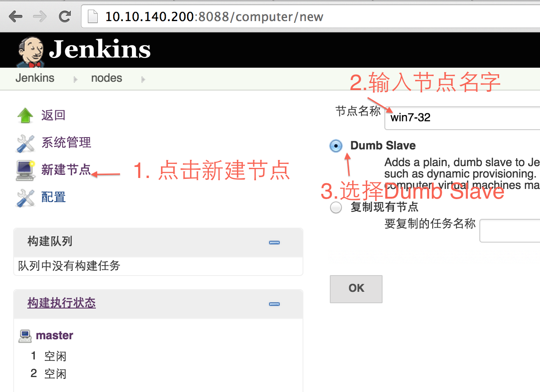Open the 新建节点 link
Screen dimensions: 540x392
click(x=66, y=170)
